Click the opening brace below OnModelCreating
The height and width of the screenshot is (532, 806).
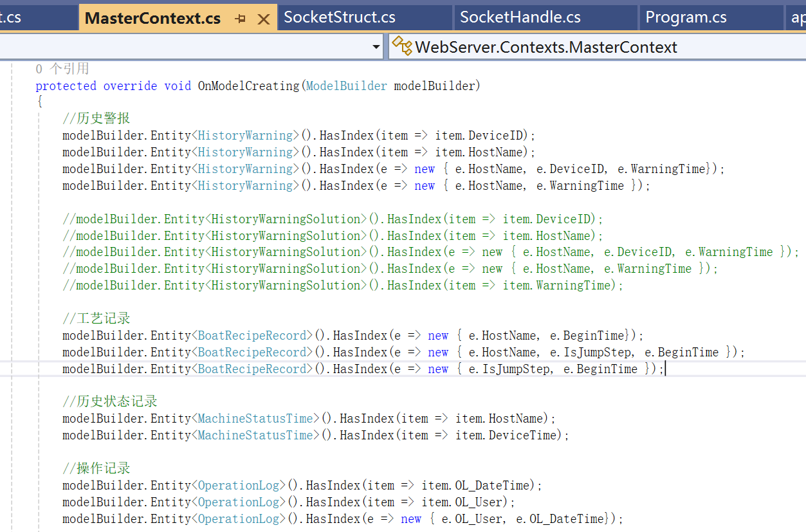[39, 102]
